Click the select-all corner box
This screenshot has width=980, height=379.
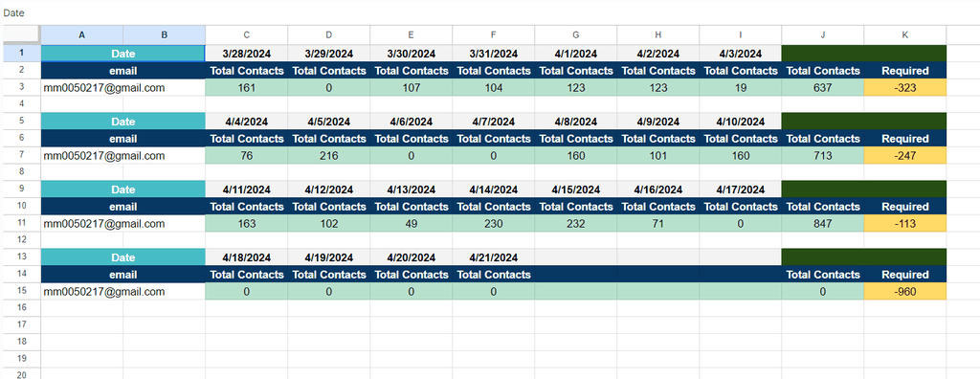pos(20,35)
